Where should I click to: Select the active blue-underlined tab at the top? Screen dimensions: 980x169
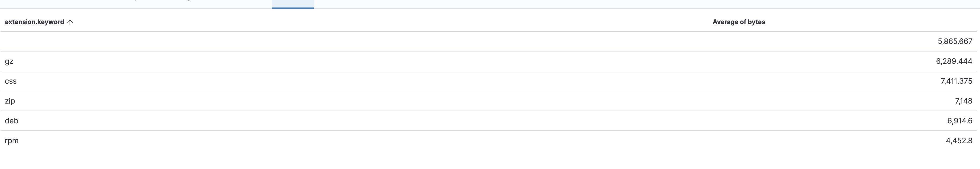(293, 3)
